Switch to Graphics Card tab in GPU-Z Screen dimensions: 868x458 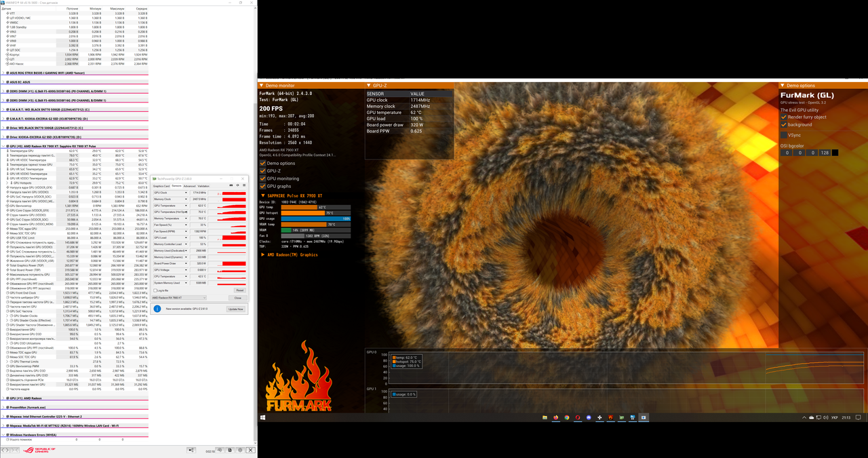coord(161,186)
